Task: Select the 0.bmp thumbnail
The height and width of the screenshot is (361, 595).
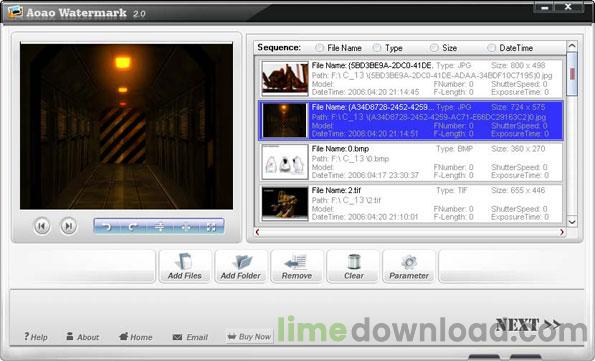Action: click(285, 162)
